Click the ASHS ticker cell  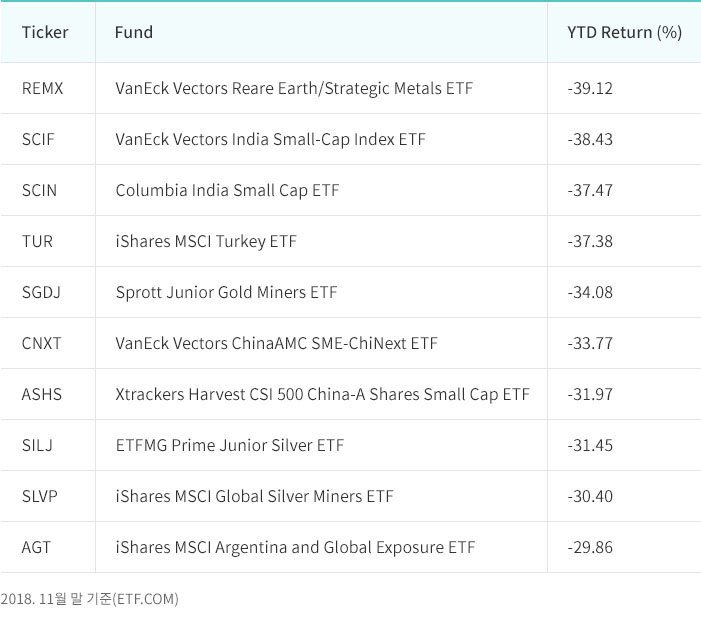pyautogui.click(x=41, y=394)
